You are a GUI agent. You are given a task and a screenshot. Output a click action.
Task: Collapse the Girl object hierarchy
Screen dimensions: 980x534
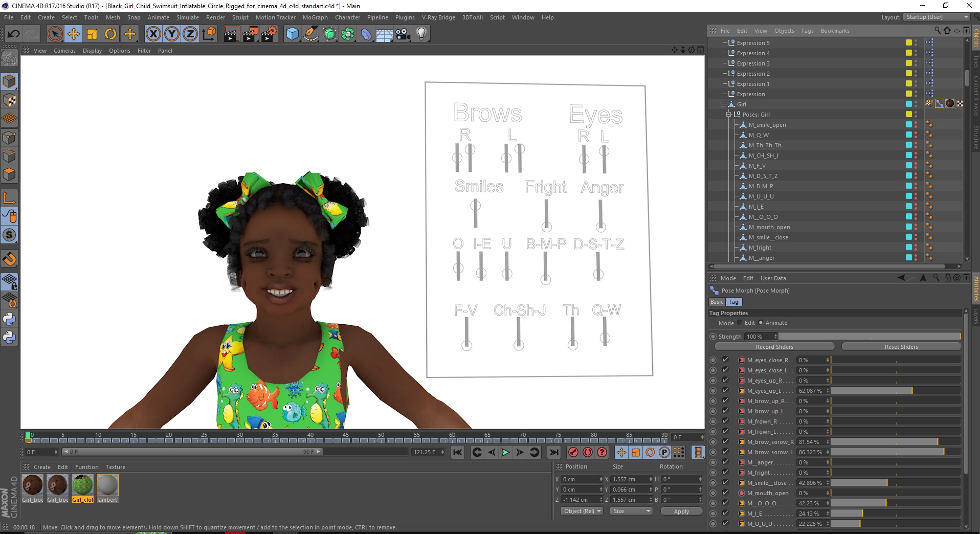click(x=723, y=104)
